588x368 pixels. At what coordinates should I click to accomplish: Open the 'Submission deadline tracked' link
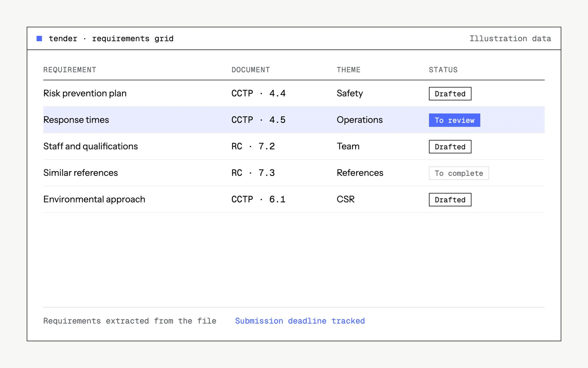(300, 321)
